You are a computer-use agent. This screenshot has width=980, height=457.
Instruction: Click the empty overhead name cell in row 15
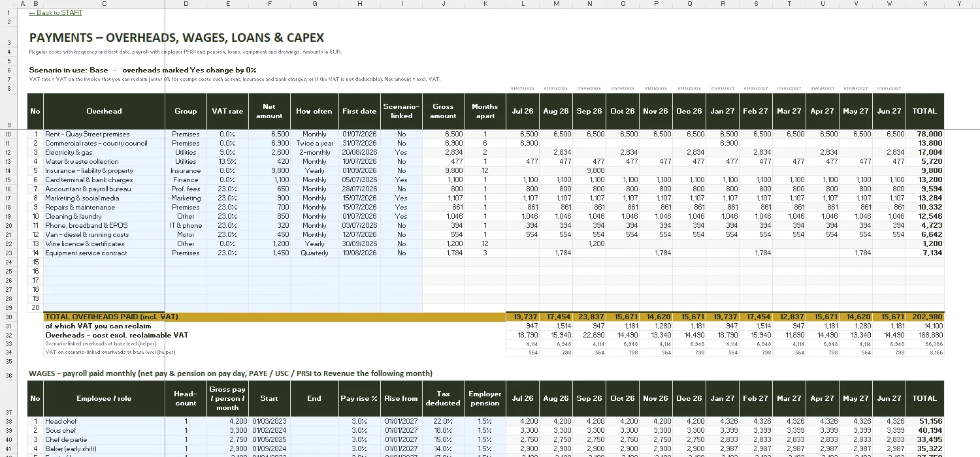click(104, 262)
